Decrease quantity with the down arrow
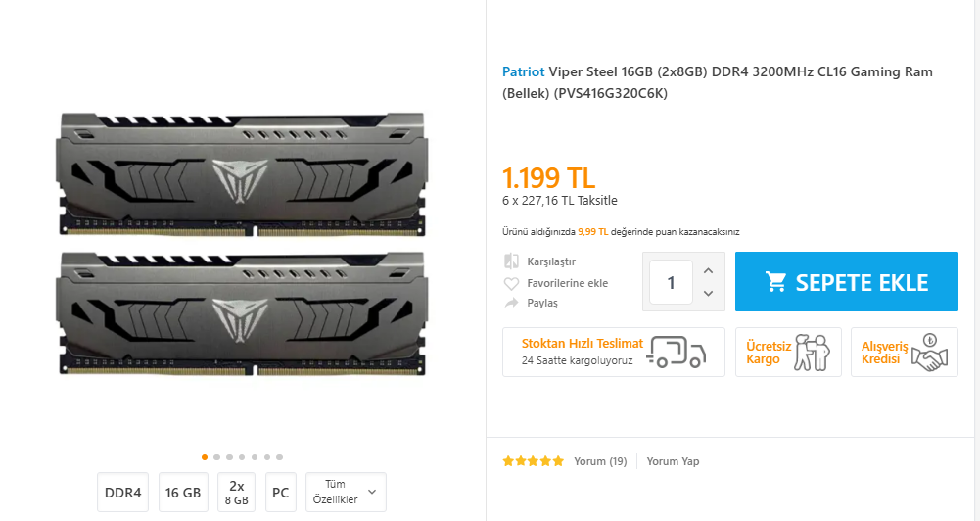The height and width of the screenshot is (521, 980). point(708,294)
